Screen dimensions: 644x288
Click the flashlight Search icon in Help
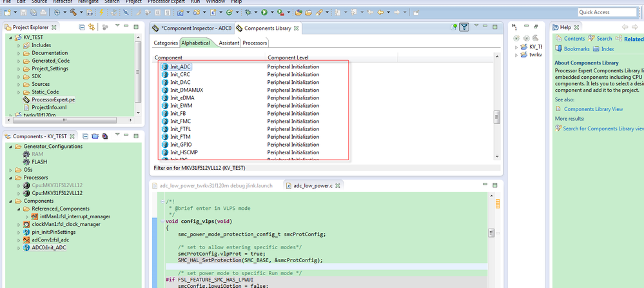(591, 38)
